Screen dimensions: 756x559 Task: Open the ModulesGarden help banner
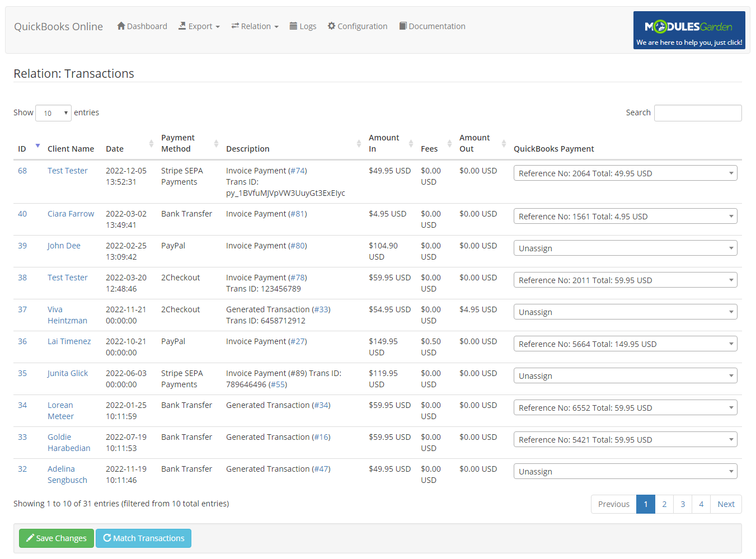pyautogui.click(x=689, y=30)
